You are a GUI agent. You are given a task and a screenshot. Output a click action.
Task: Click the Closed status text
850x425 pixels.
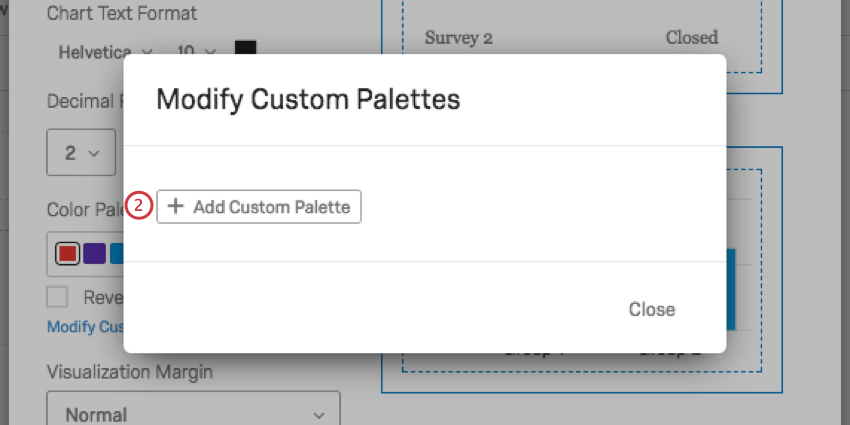[x=692, y=38]
